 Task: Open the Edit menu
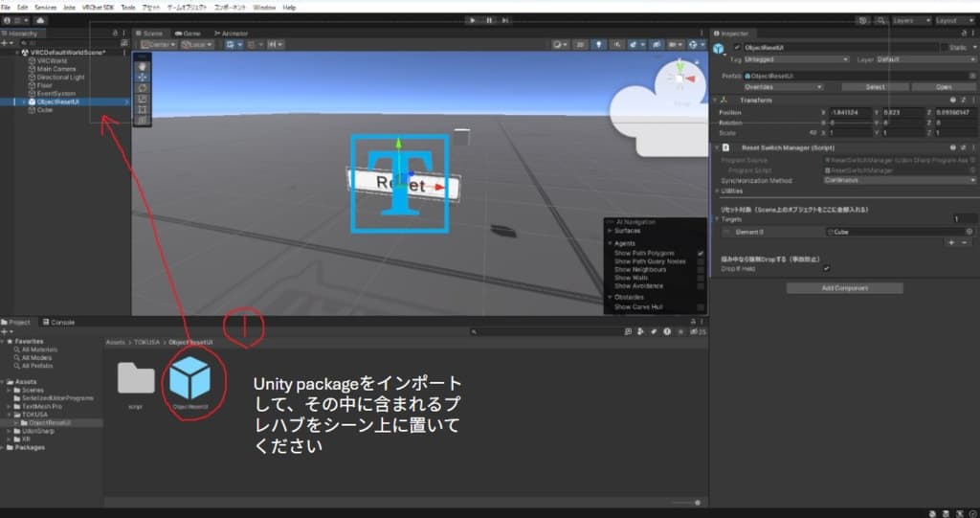(x=23, y=8)
